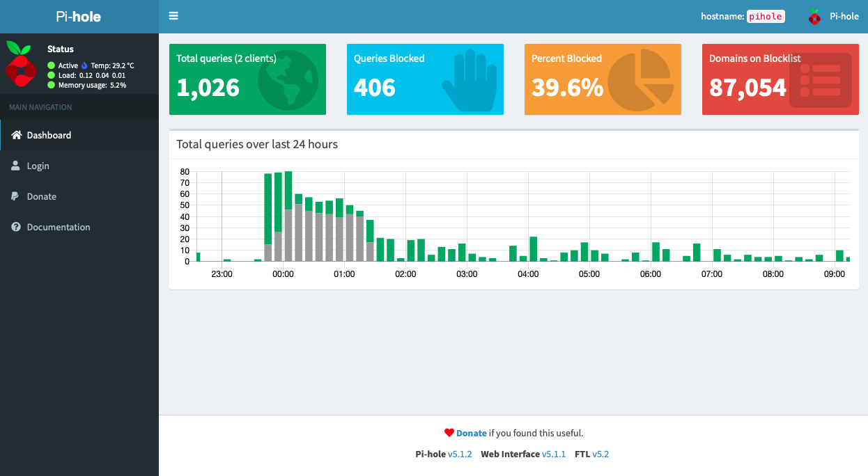Screen dimensions: 868x476
Task: Click the pihole hostname badge
Action: (x=766, y=17)
